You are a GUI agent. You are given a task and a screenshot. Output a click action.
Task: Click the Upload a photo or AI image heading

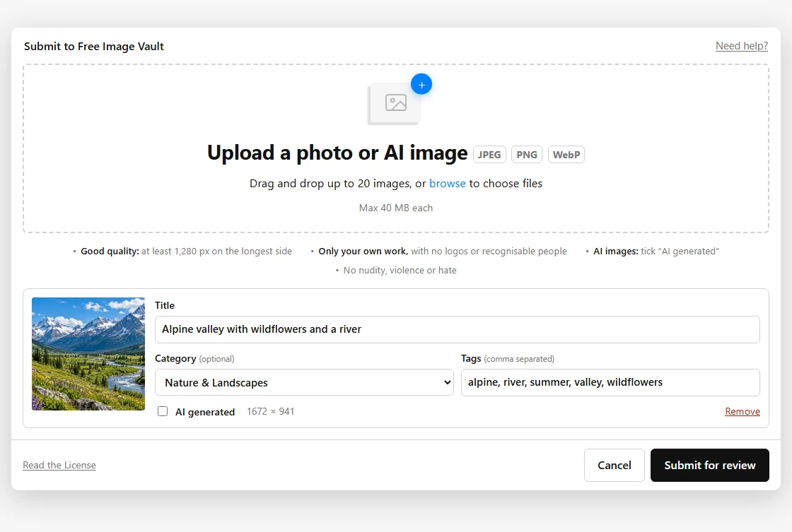pyautogui.click(x=337, y=153)
